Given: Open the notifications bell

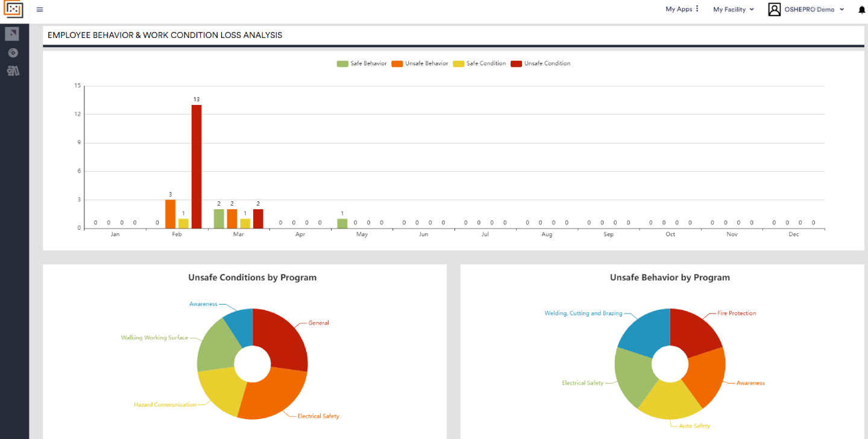Looking at the screenshot, I should pyautogui.click(x=861, y=10).
